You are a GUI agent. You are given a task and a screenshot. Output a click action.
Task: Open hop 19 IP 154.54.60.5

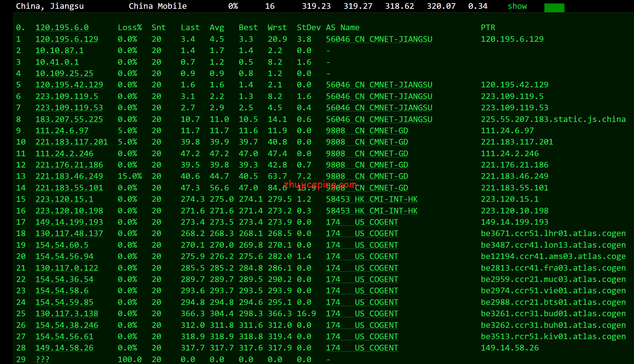click(x=62, y=245)
